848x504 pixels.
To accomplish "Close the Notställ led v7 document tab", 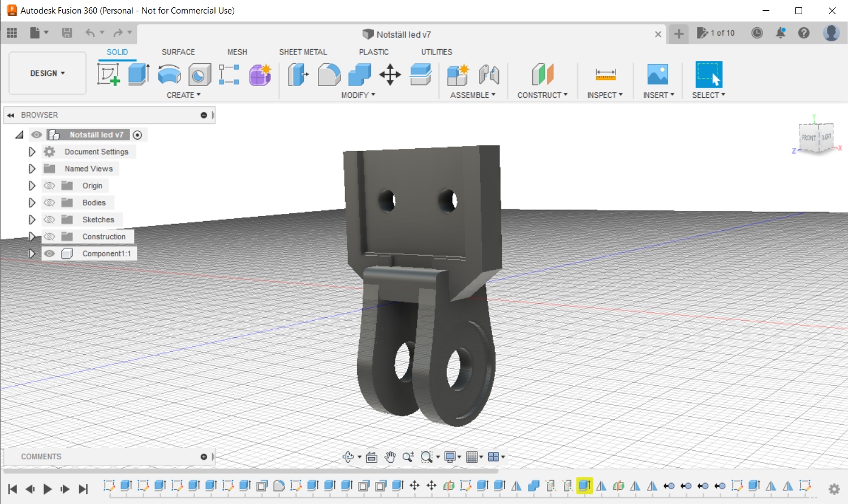I will 658,34.
